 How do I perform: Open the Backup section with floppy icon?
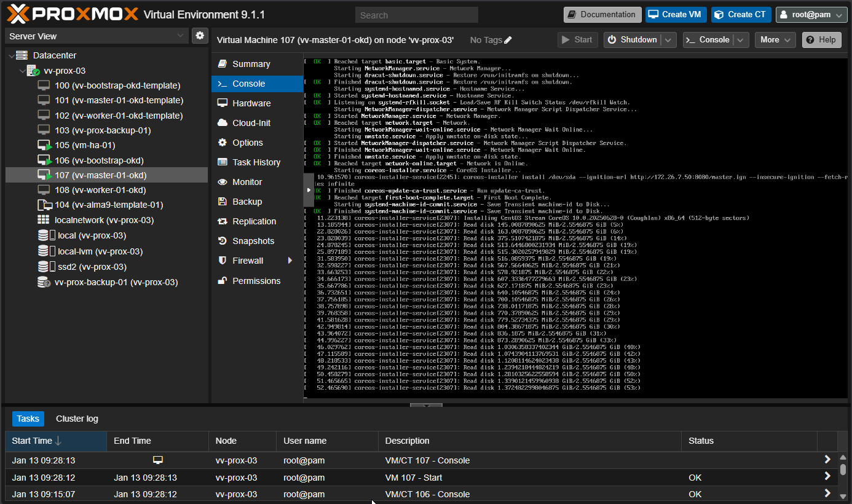247,202
